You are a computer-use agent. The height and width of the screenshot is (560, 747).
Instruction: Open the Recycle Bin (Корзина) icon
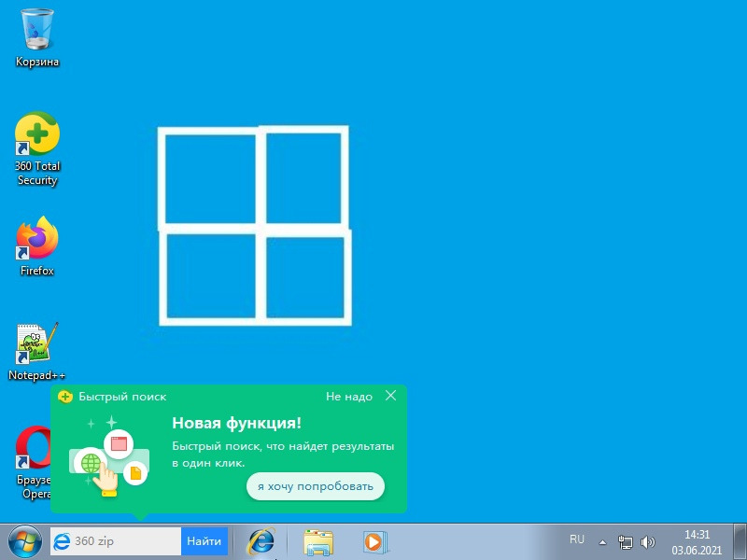pos(37,30)
